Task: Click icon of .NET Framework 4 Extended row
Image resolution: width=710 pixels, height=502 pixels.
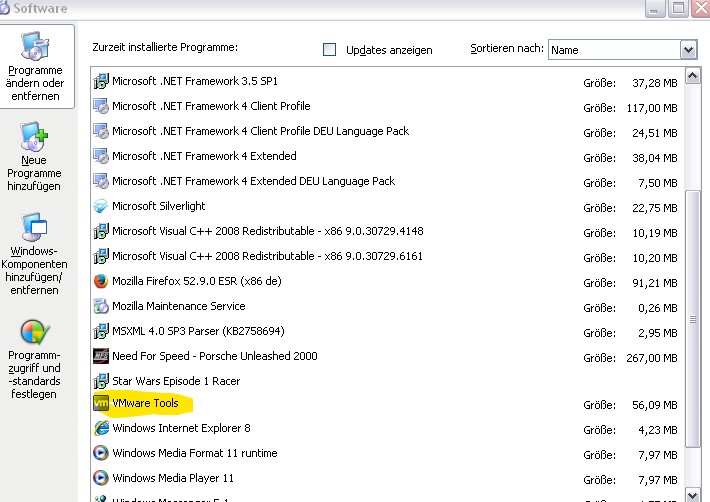Action: pos(101,156)
